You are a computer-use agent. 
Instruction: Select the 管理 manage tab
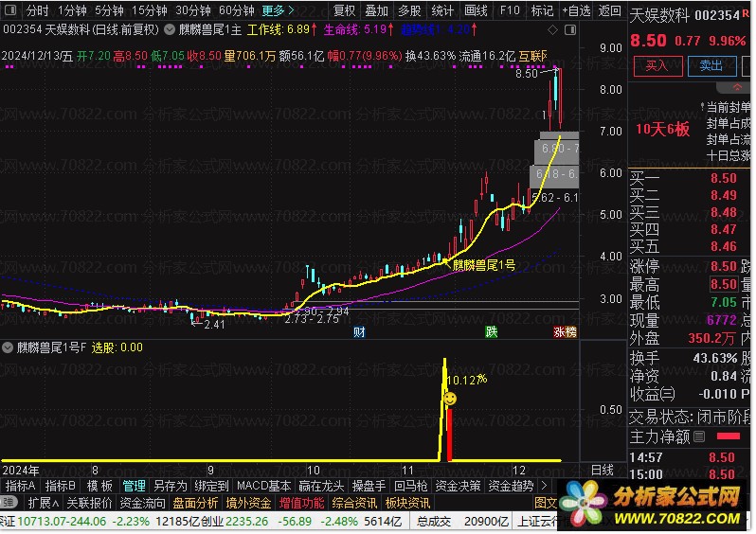coord(134,486)
